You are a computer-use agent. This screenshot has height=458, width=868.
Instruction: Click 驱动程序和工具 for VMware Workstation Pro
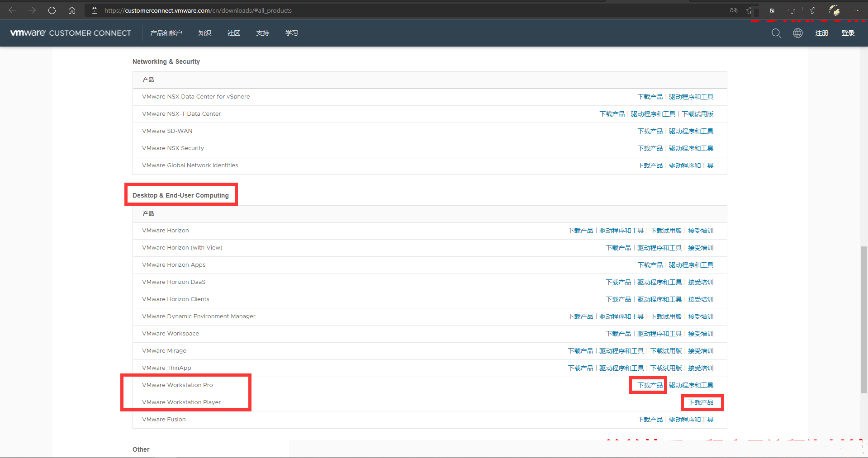coord(691,385)
